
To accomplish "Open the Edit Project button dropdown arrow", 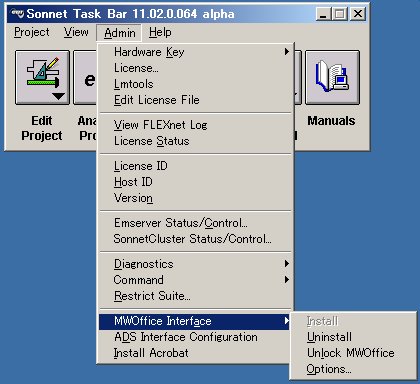I will 58,96.
